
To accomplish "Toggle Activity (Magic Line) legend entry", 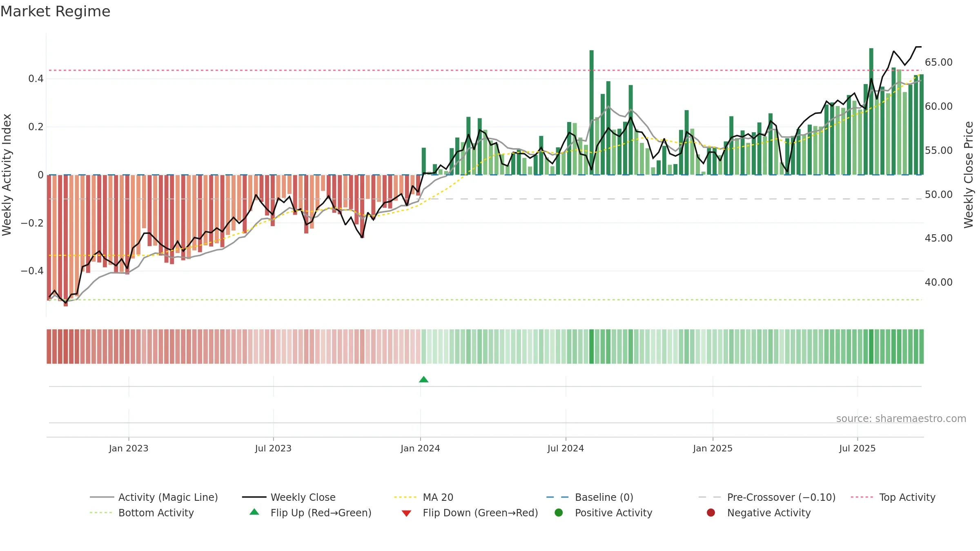I will click(x=154, y=497).
